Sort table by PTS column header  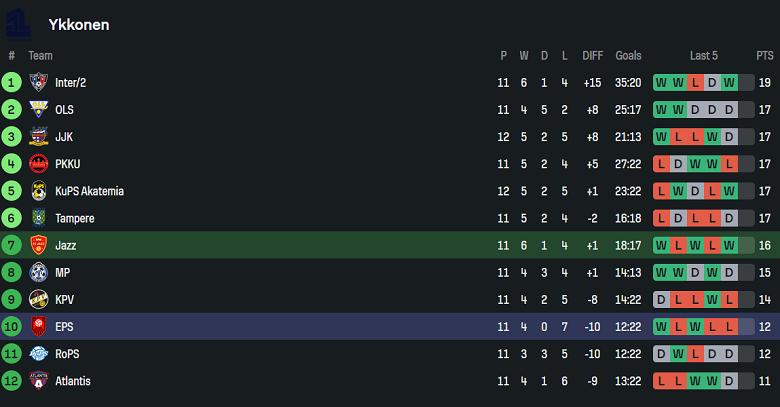click(765, 56)
